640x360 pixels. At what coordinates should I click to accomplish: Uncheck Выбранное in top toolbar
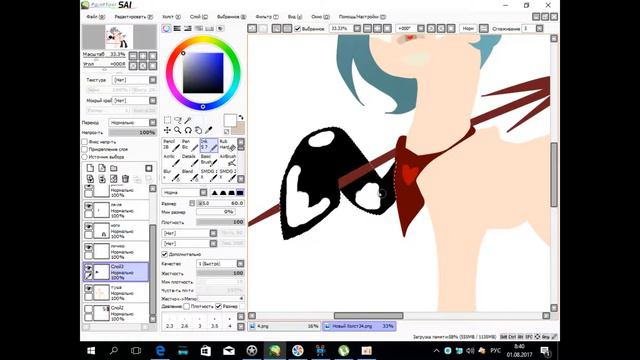298,29
